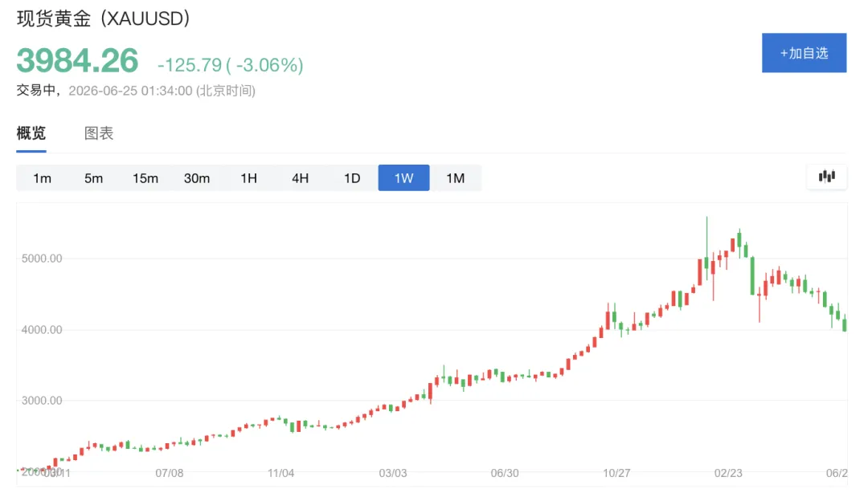Screen dimensions: 868x497
Task: Click the 02/23 date axis marker
Action: pyautogui.click(x=728, y=473)
